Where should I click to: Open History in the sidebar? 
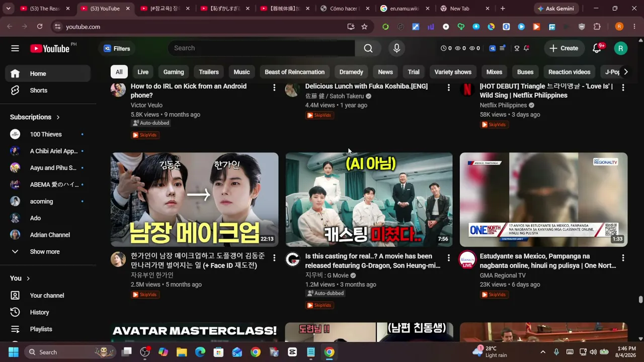pos(48,312)
